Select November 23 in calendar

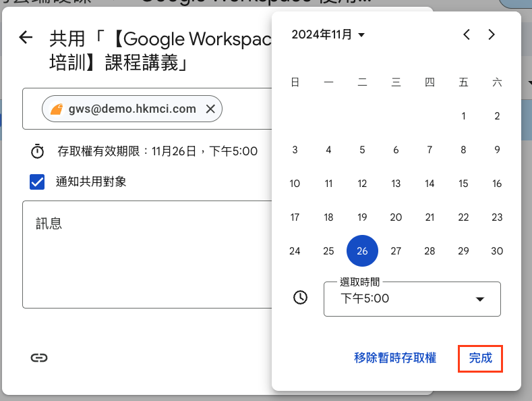(497, 217)
